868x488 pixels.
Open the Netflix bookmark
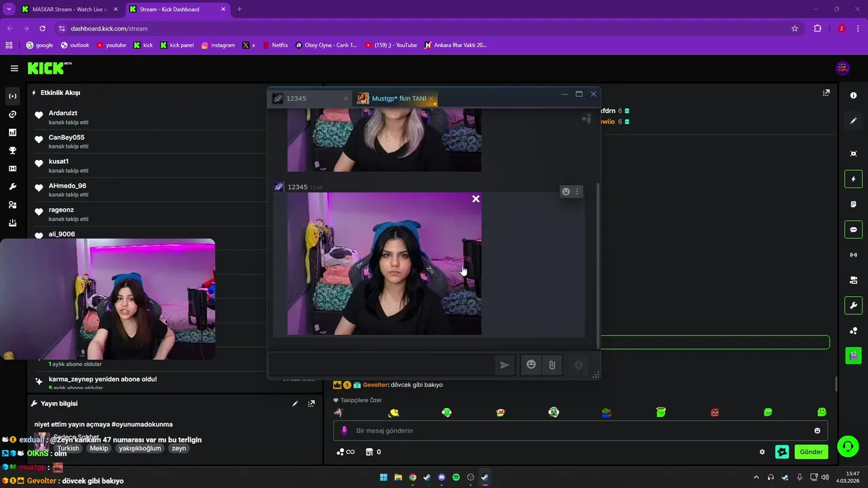(275, 45)
